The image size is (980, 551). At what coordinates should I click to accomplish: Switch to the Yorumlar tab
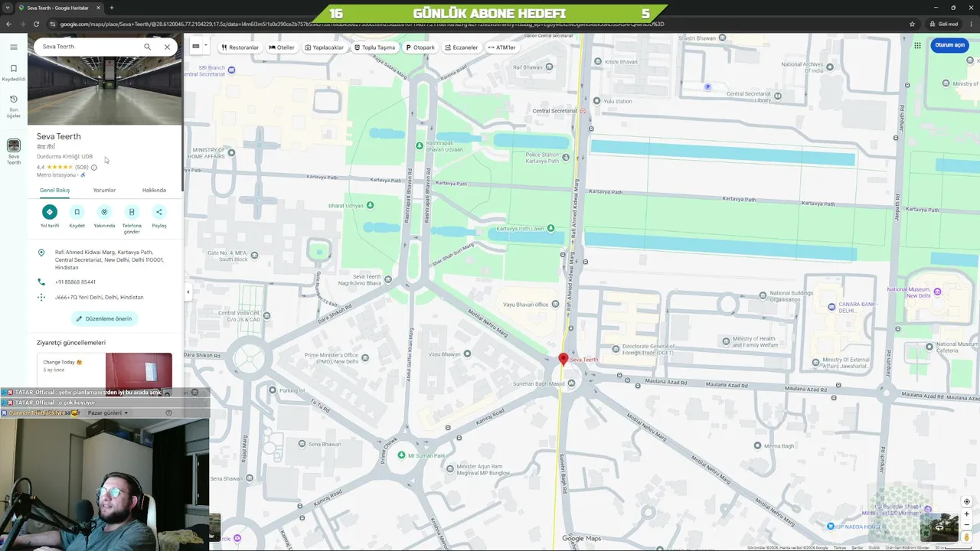pyautogui.click(x=104, y=191)
